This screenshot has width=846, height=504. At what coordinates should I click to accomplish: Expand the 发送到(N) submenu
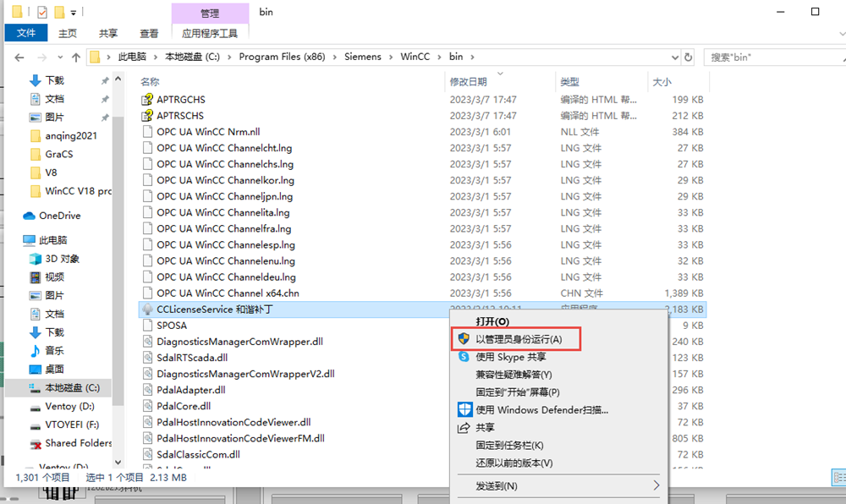pyautogui.click(x=656, y=485)
